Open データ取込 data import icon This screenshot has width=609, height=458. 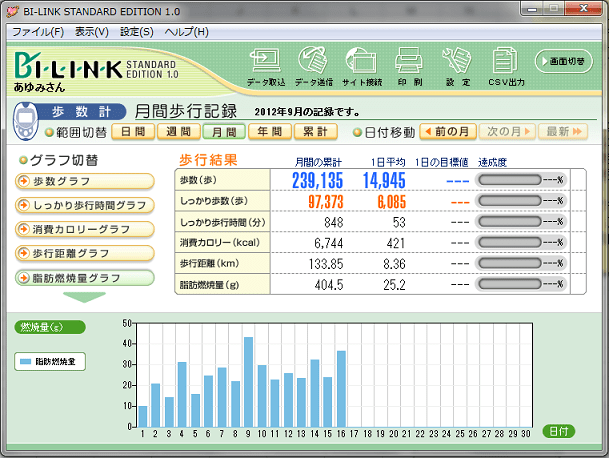pyautogui.click(x=266, y=66)
